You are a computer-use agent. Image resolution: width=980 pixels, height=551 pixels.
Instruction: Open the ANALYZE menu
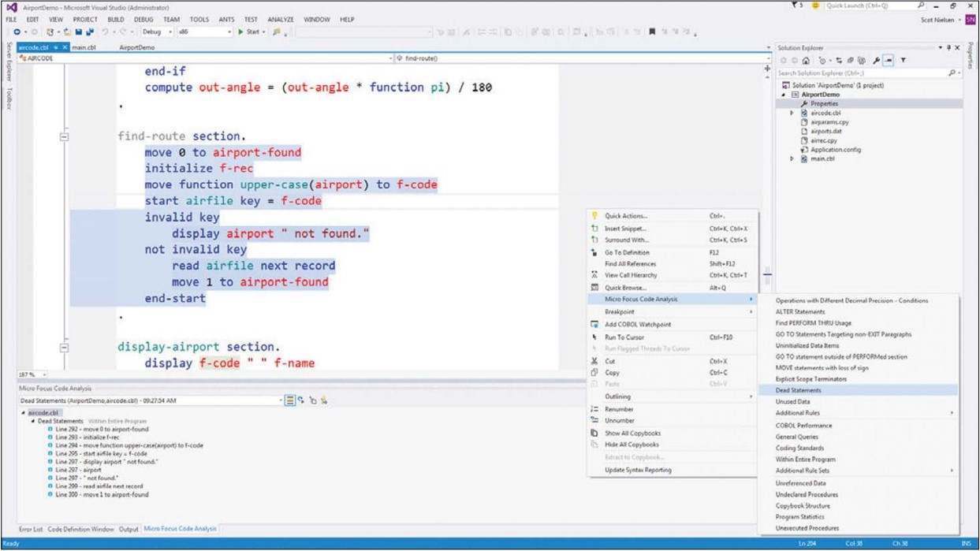click(x=280, y=19)
